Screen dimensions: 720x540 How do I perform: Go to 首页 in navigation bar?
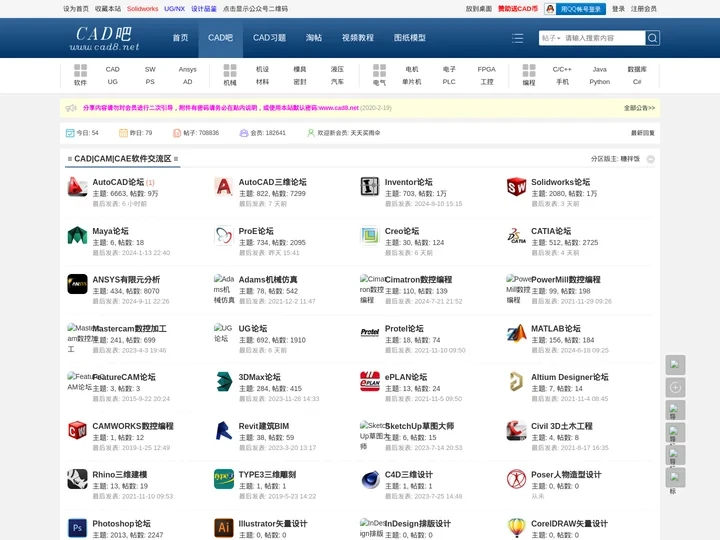pos(180,38)
